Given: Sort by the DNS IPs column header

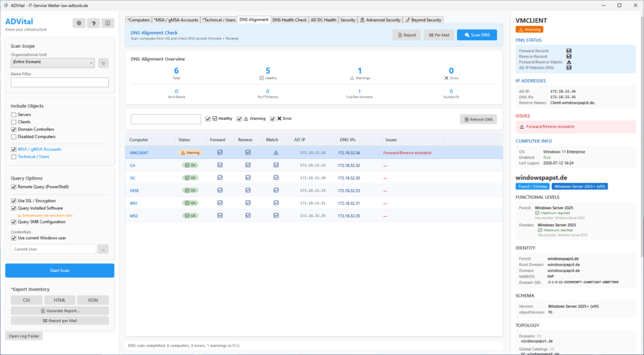Looking at the screenshot, I should point(358,139).
